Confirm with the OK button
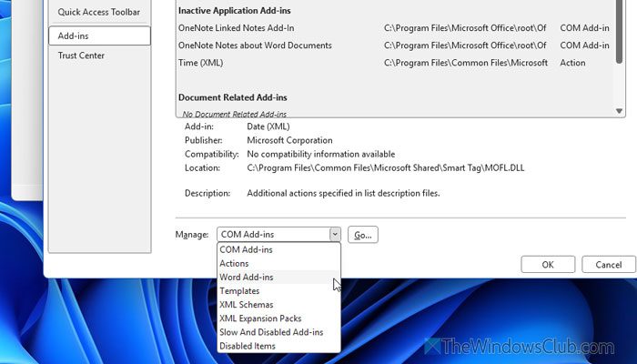Screen dimensions: 637x364 coord(548,265)
